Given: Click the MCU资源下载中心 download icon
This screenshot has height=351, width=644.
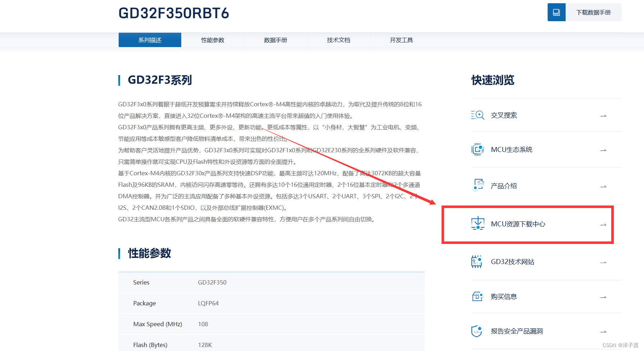Looking at the screenshot, I should pos(478,223).
